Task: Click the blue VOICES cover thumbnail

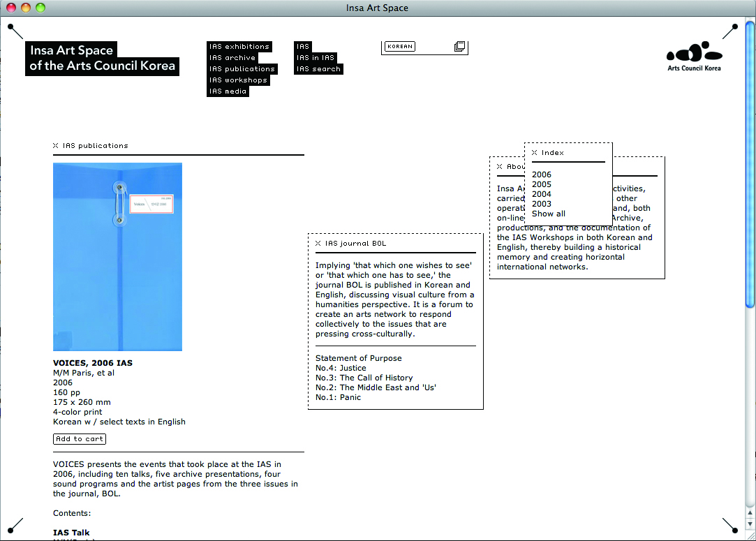Action: 117,257
